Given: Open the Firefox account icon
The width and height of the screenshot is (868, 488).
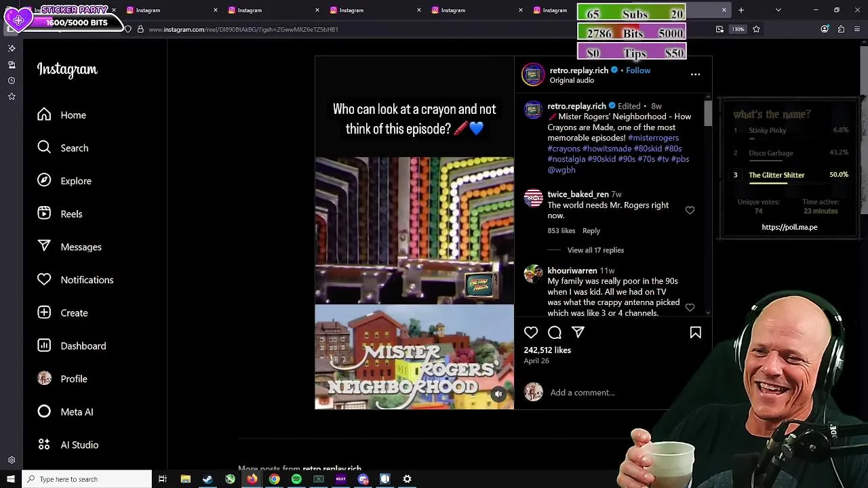Looking at the screenshot, I should [x=825, y=29].
